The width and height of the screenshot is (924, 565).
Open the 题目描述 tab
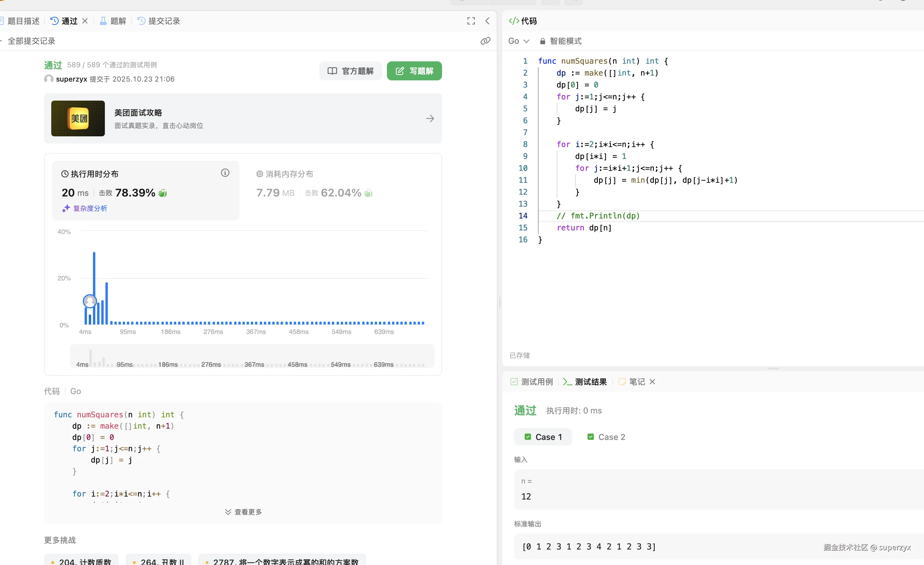point(20,21)
